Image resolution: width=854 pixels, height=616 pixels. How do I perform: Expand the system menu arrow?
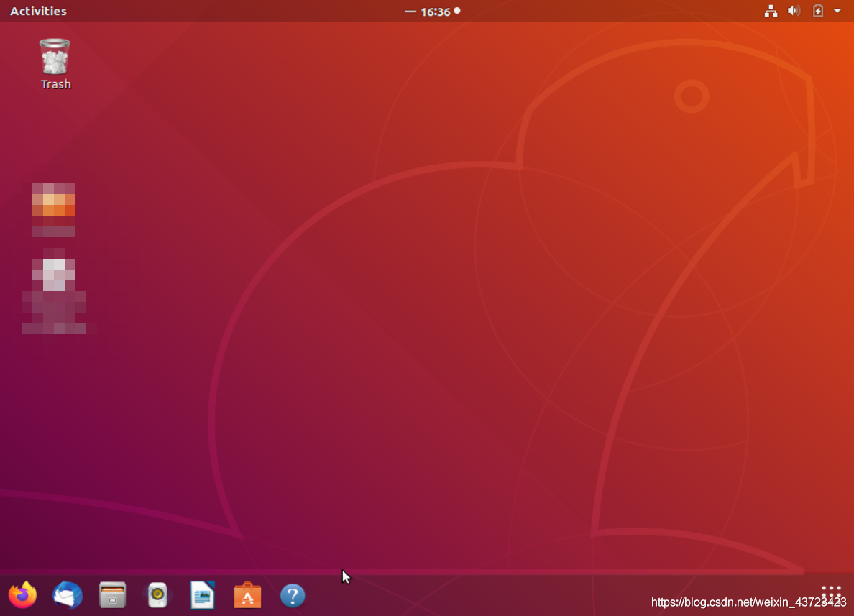837,11
